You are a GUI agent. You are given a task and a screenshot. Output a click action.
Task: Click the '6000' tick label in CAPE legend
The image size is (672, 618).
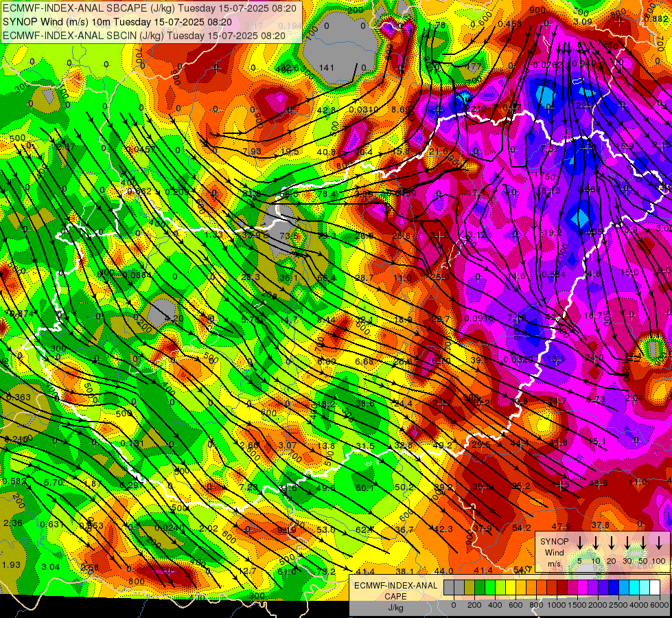pos(660,605)
